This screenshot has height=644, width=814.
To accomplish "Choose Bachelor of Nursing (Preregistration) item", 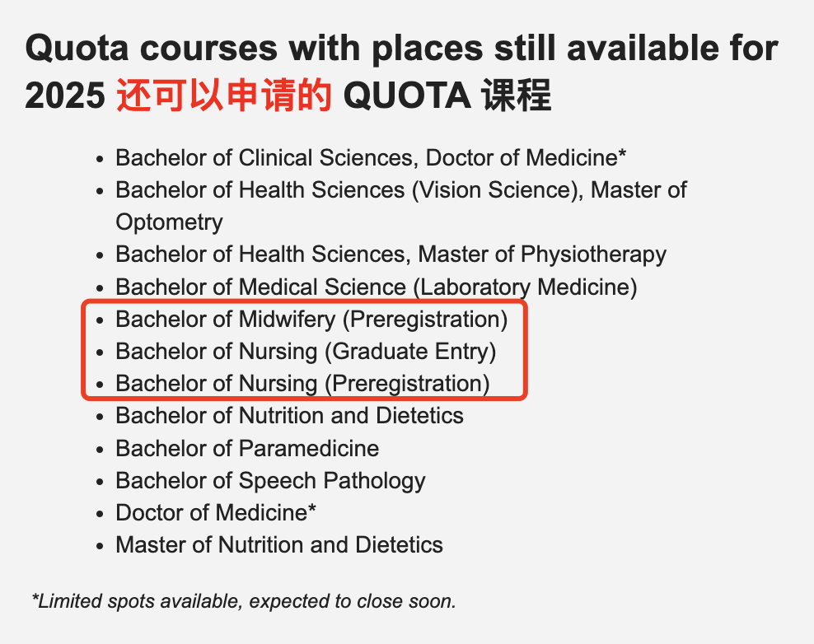I will 302,384.
